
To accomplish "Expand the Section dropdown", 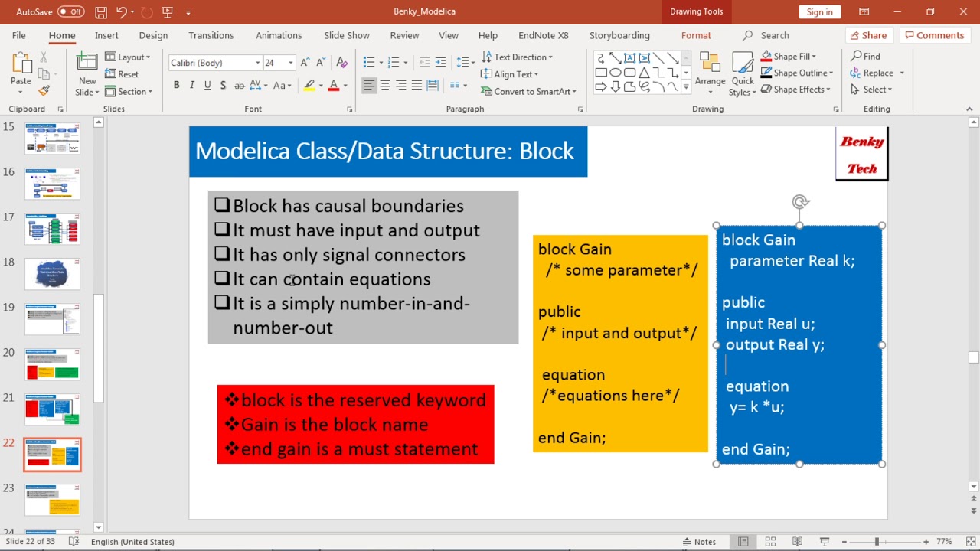I will pyautogui.click(x=128, y=92).
